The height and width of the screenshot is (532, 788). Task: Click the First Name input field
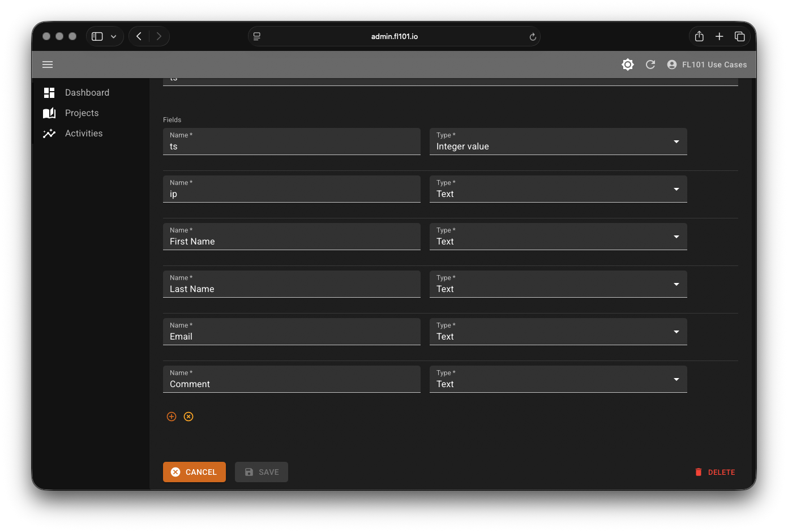[x=292, y=242]
